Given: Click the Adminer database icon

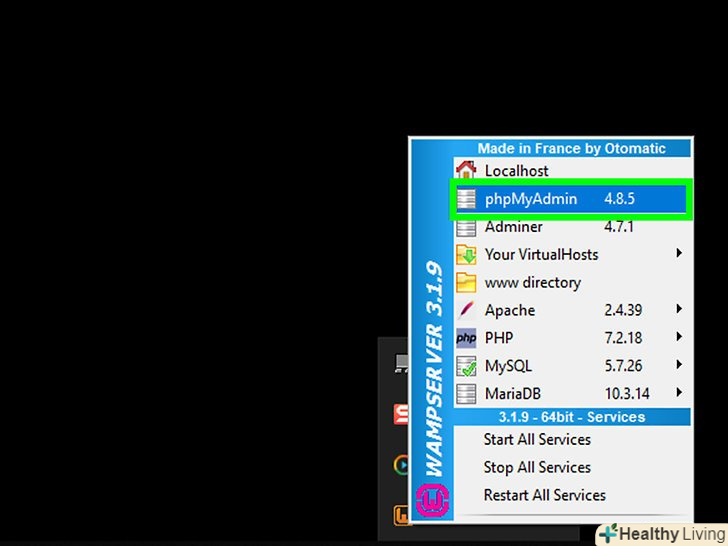Looking at the screenshot, I should 466,228.
